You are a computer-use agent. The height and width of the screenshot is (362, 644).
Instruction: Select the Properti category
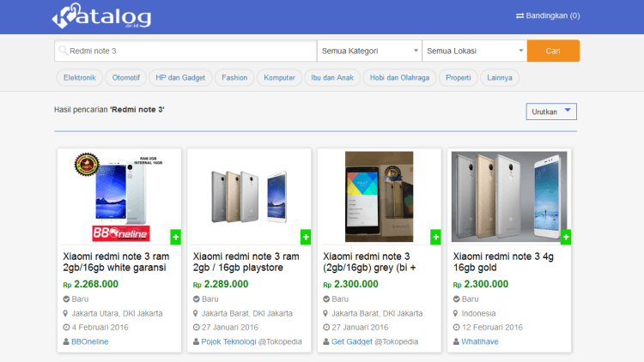459,77
